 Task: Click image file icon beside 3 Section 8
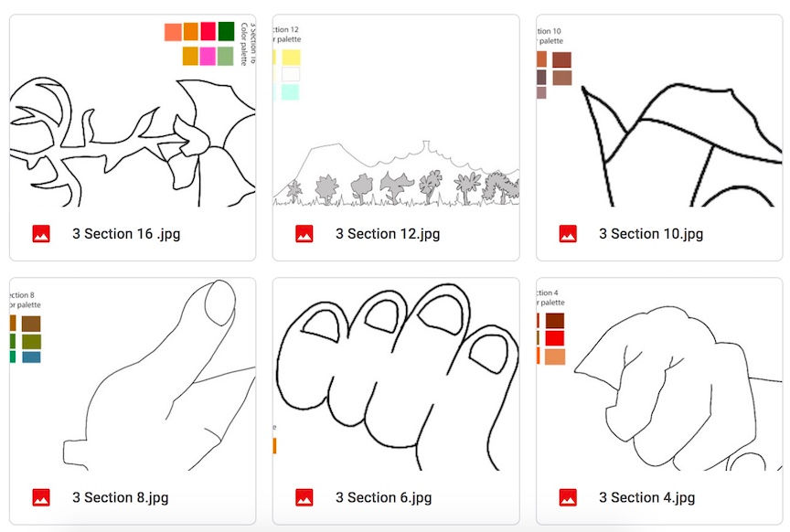(x=41, y=497)
